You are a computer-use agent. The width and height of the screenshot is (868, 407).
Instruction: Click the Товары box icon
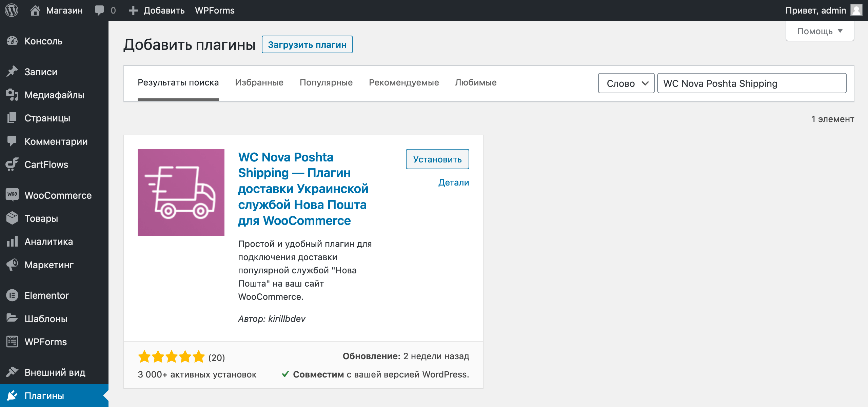[x=12, y=218]
